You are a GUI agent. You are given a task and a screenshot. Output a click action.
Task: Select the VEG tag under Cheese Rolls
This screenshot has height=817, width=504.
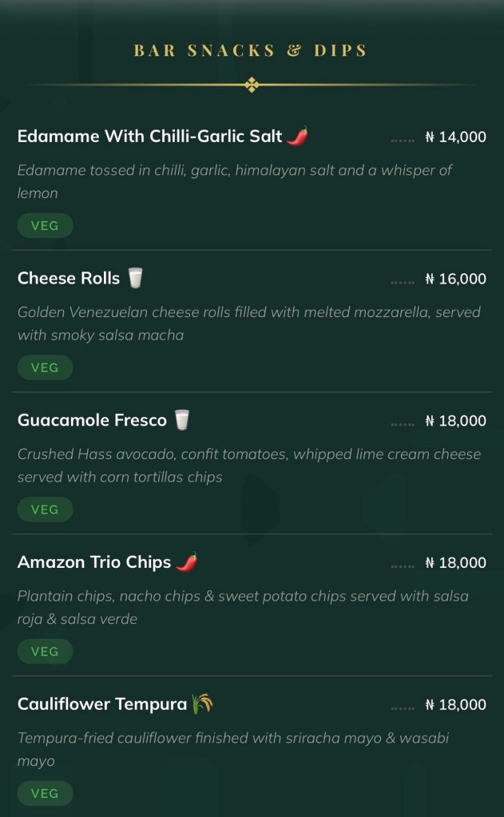click(x=45, y=368)
